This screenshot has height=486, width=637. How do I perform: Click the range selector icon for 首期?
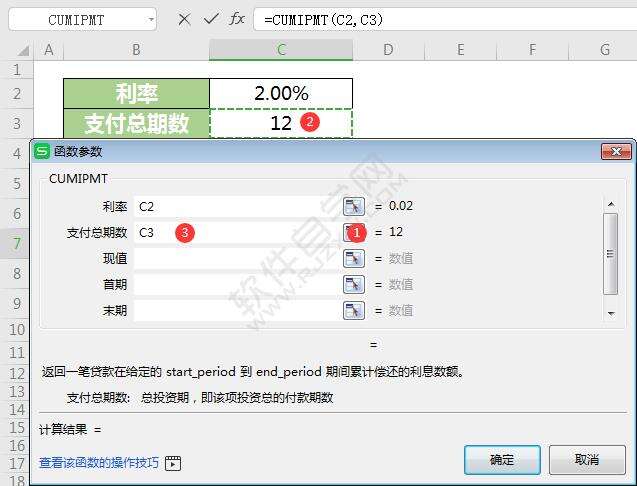point(353,284)
